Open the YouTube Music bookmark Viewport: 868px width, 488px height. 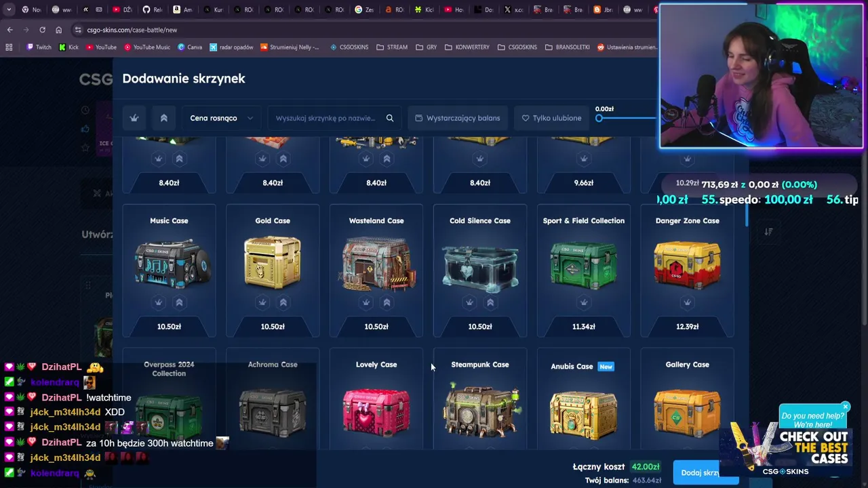click(146, 47)
